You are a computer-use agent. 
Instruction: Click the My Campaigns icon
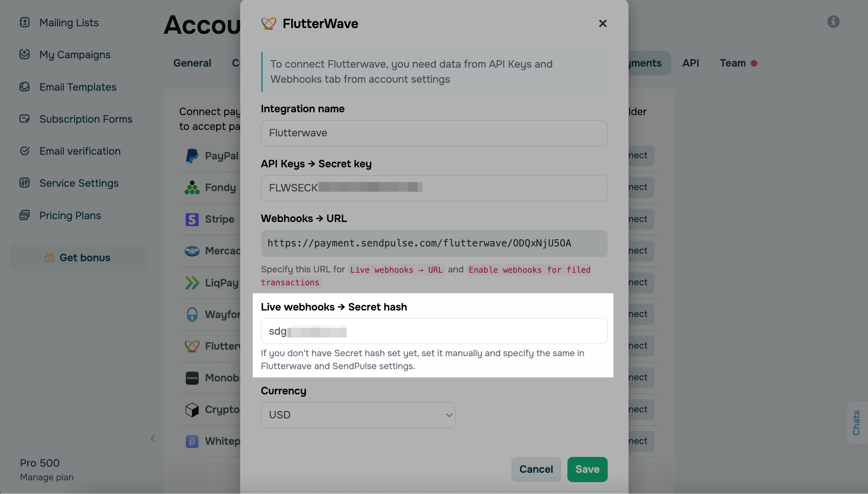pyautogui.click(x=24, y=54)
